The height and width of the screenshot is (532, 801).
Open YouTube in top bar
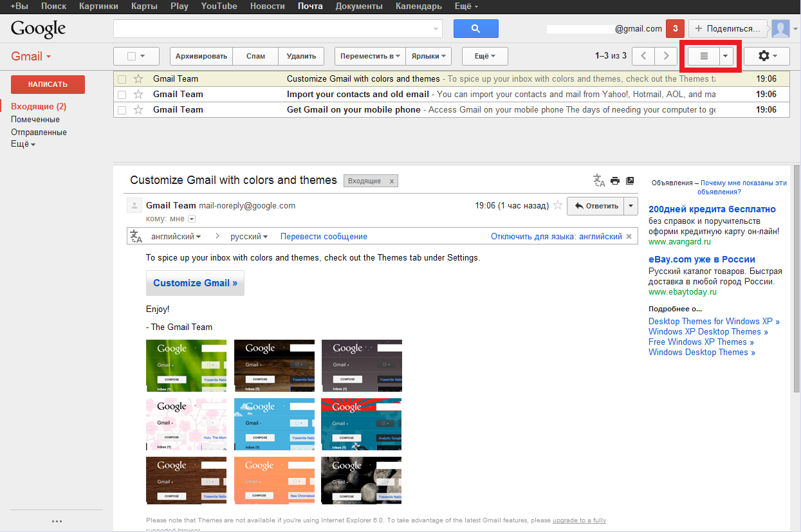click(219, 6)
